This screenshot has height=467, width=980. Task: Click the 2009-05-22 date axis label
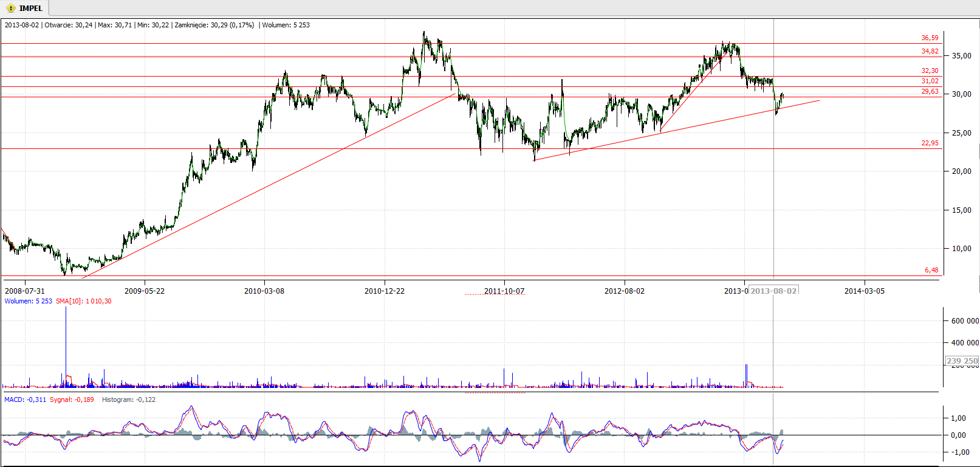click(145, 291)
